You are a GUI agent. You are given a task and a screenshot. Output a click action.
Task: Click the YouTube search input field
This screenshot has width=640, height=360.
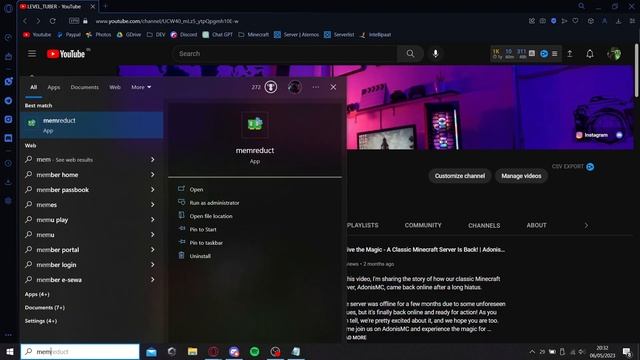coord(284,53)
